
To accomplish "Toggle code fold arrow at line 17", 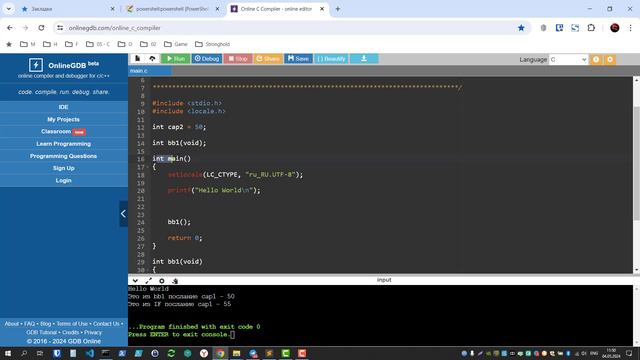I will [x=148, y=167].
